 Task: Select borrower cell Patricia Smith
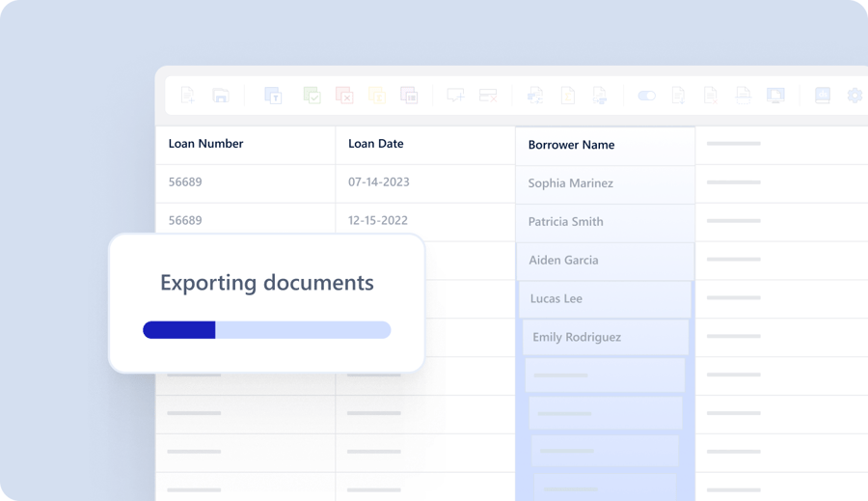[x=605, y=222]
